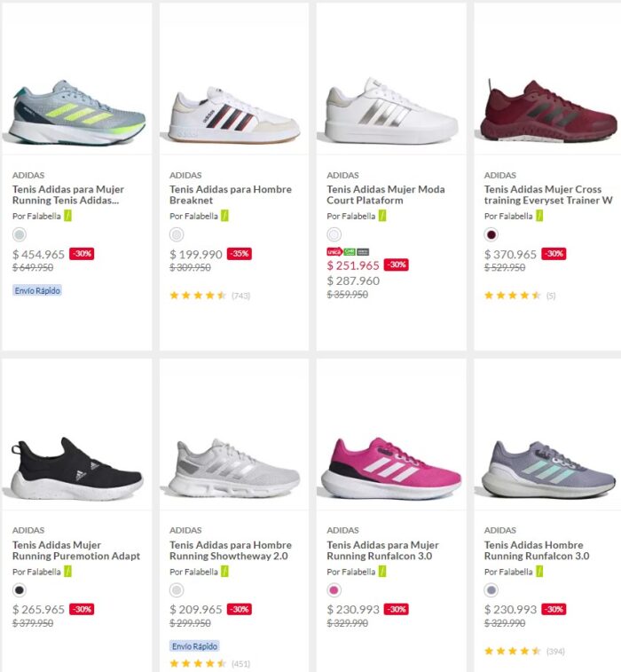Click the stars on Everyset Trainer W
This screenshot has width=621, height=672.
pyautogui.click(x=513, y=295)
